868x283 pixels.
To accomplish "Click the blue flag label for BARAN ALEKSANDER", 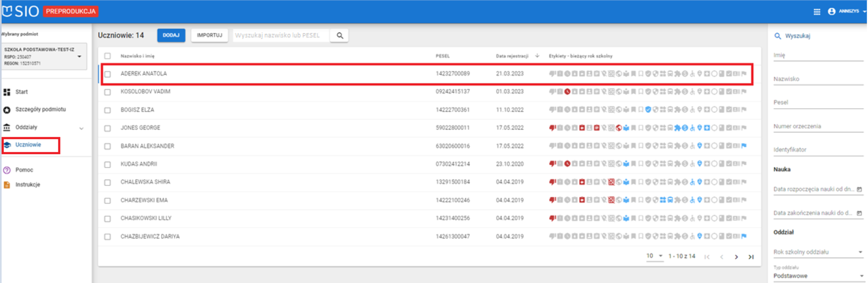I will coord(743,146).
